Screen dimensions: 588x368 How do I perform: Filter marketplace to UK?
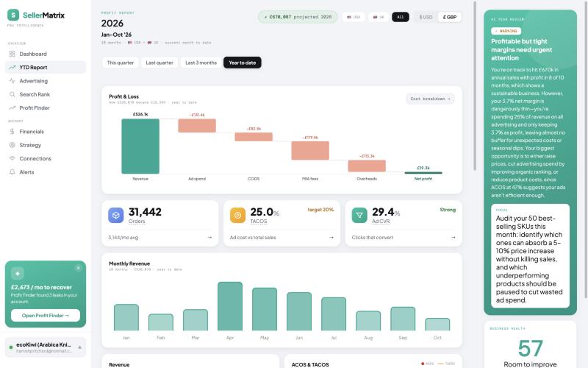click(x=379, y=17)
